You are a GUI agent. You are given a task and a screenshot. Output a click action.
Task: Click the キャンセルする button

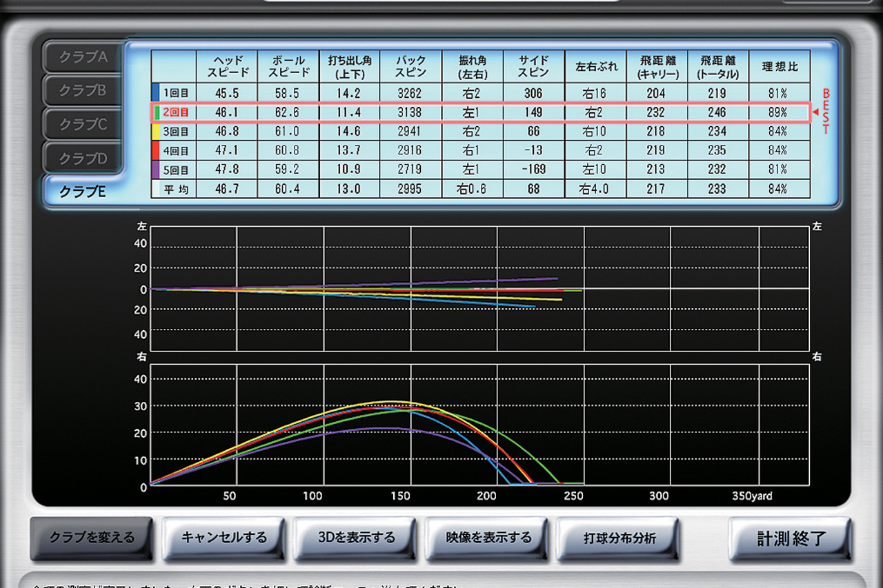coord(224,538)
